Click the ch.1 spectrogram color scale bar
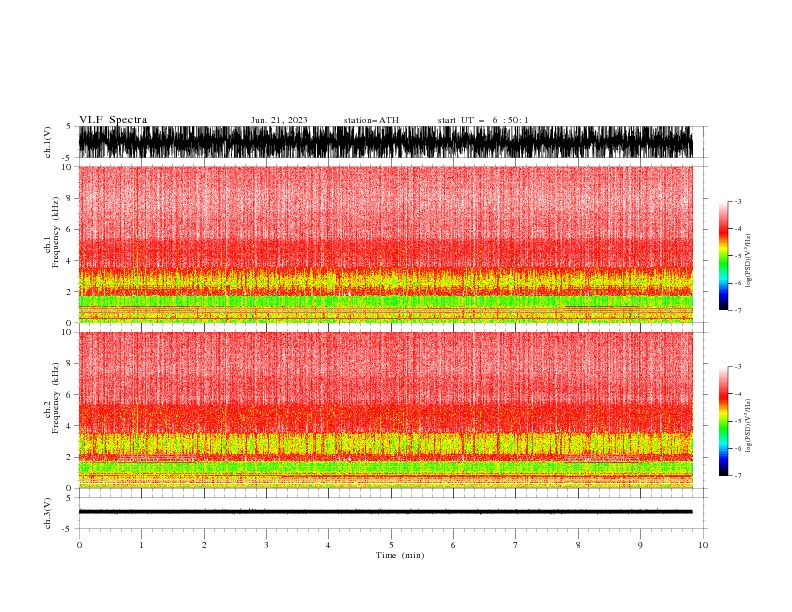The width and height of the screenshot is (792, 612). pos(723,256)
